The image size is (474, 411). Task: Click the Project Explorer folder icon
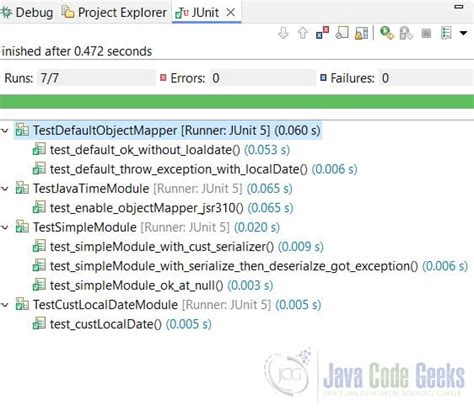68,13
